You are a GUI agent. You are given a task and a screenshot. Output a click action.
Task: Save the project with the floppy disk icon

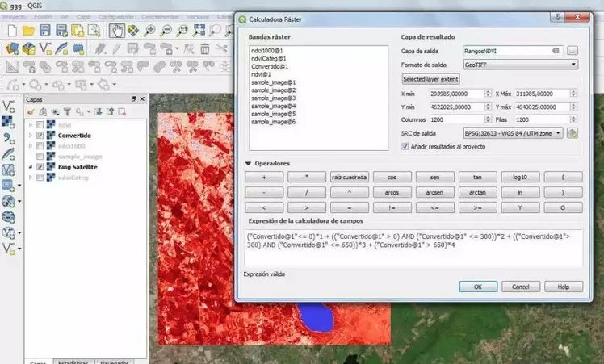(44, 31)
